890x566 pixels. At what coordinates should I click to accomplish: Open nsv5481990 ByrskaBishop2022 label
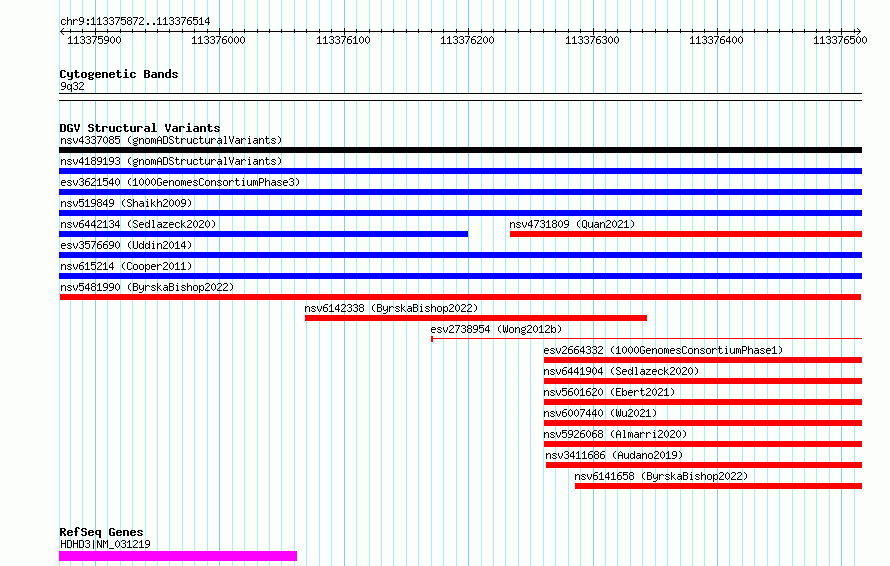pyautogui.click(x=147, y=287)
